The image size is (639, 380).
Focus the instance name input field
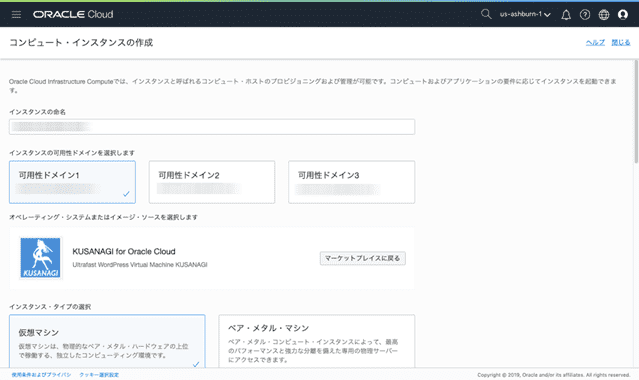coord(212,127)
